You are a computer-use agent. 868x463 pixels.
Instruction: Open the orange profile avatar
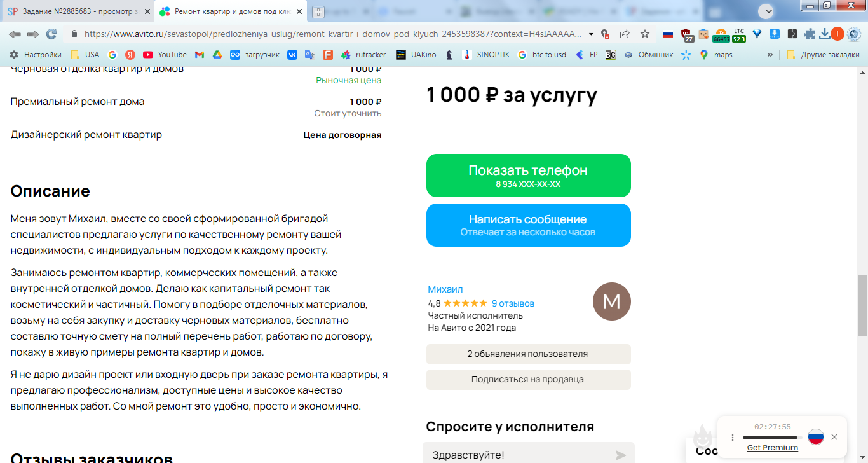click(837, 34)
